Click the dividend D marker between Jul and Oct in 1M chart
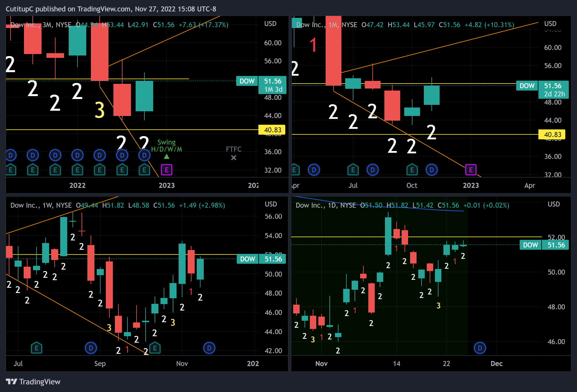577x392 pixels. (x=373, y=170)
